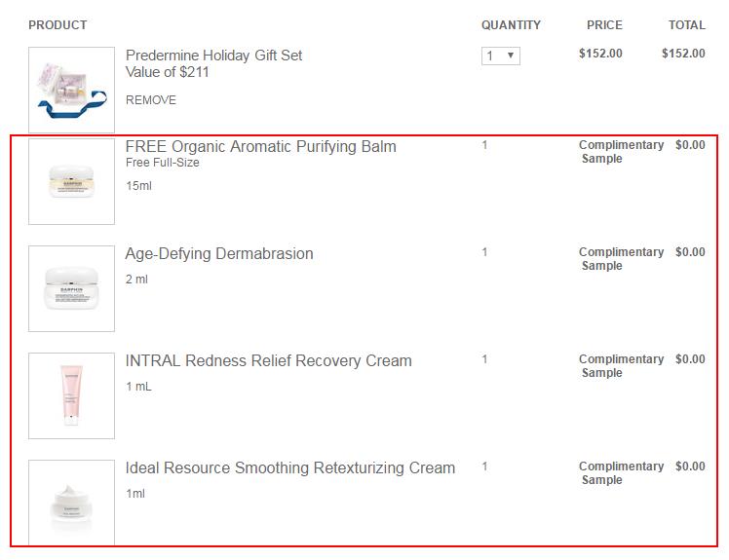Remove Predermine Holiday Gift Set from cart

151,100
